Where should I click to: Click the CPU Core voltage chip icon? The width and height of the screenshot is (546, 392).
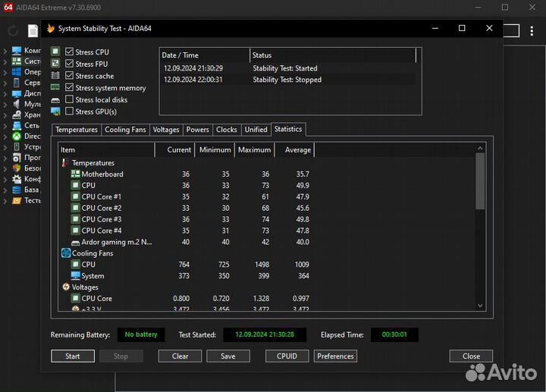click(x=75, y=298)
